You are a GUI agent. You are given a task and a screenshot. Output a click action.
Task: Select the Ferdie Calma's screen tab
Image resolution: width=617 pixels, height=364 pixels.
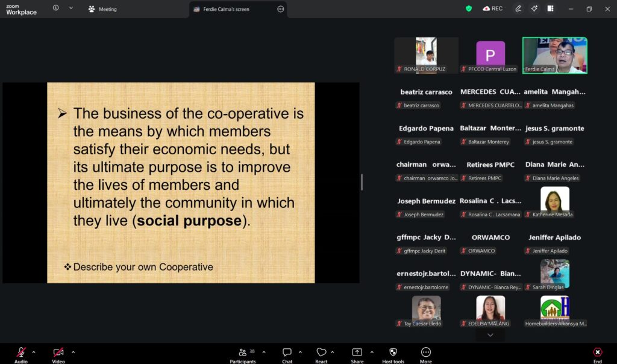point(226,9)
